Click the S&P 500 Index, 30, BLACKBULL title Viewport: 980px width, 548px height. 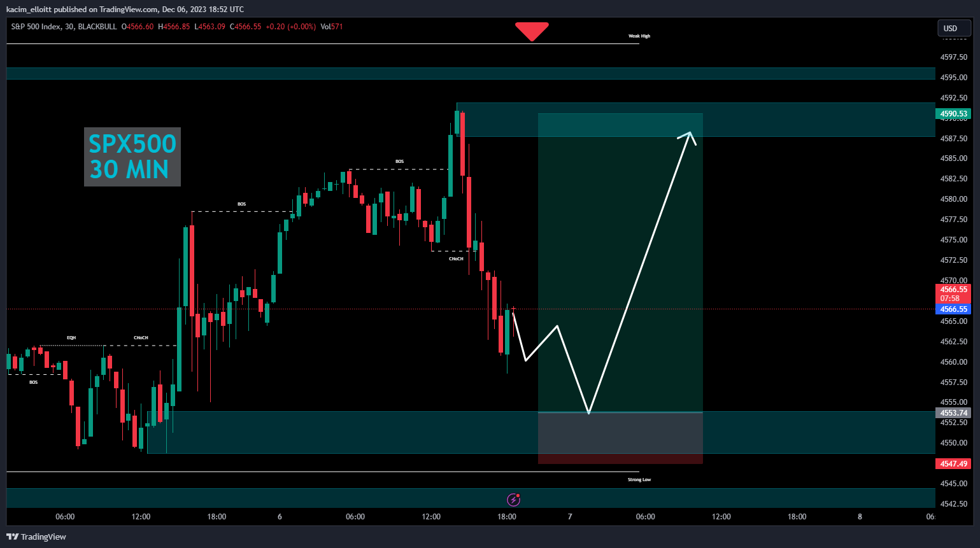coord(64,27)
